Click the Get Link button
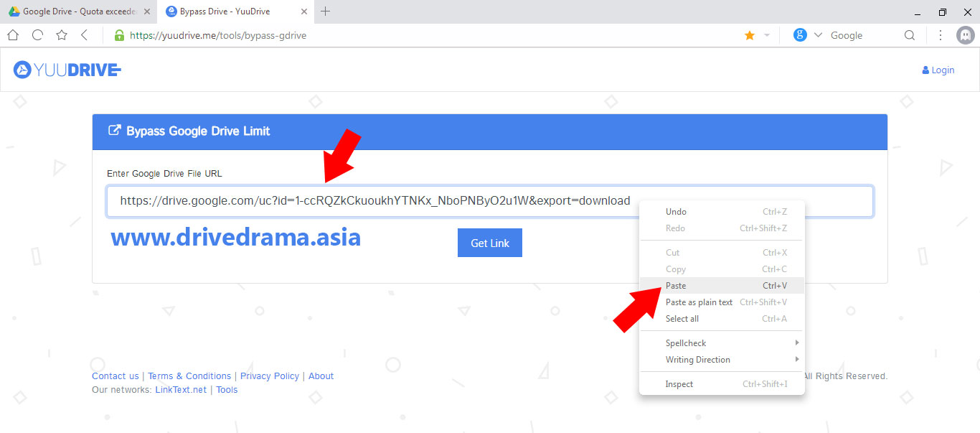Screen dimensions: 980x433 click(x=490, y=243)
